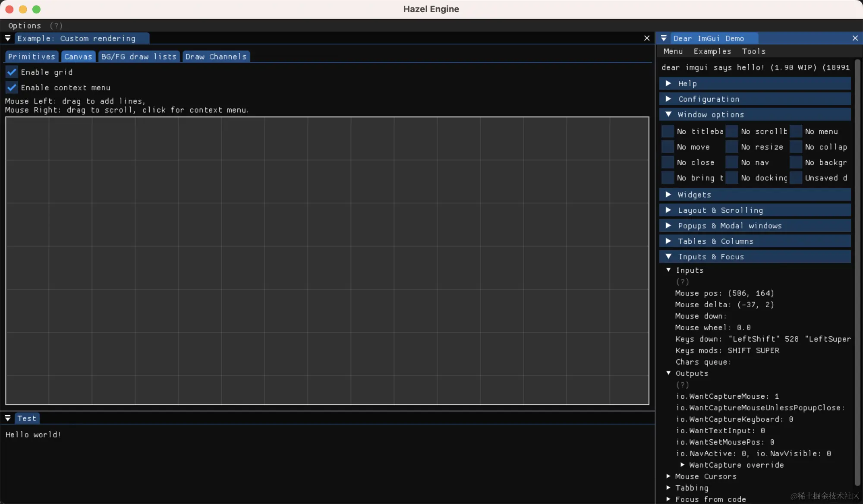Viewport: 863px width, 504px height.
Task: Expand the WantCapture override node
Action: coord(682,465)
